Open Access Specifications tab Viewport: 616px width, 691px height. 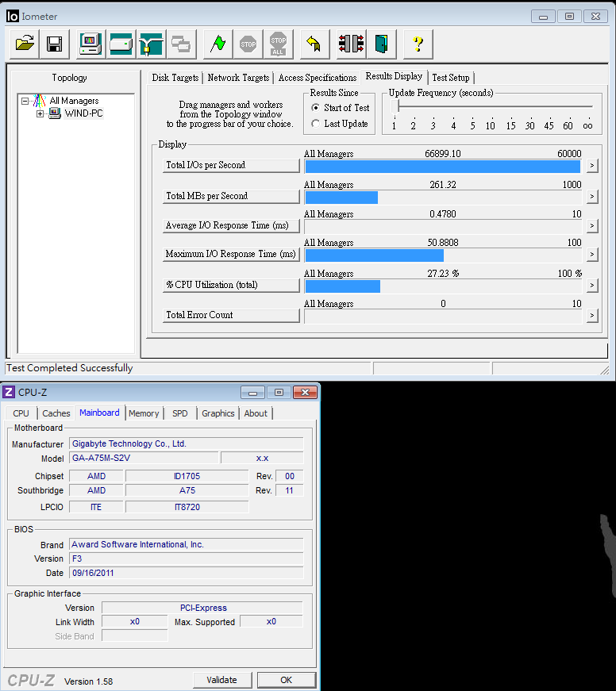[318, 78]
